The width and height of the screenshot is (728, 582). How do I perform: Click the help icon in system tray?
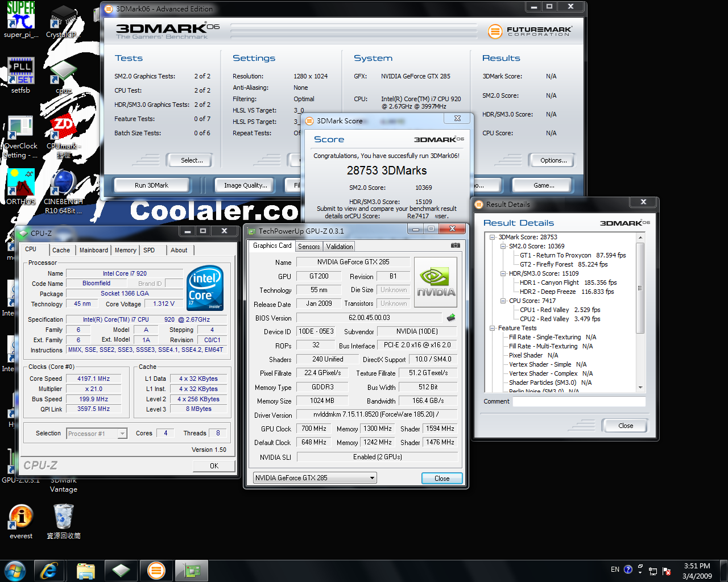tap(628, 569)
